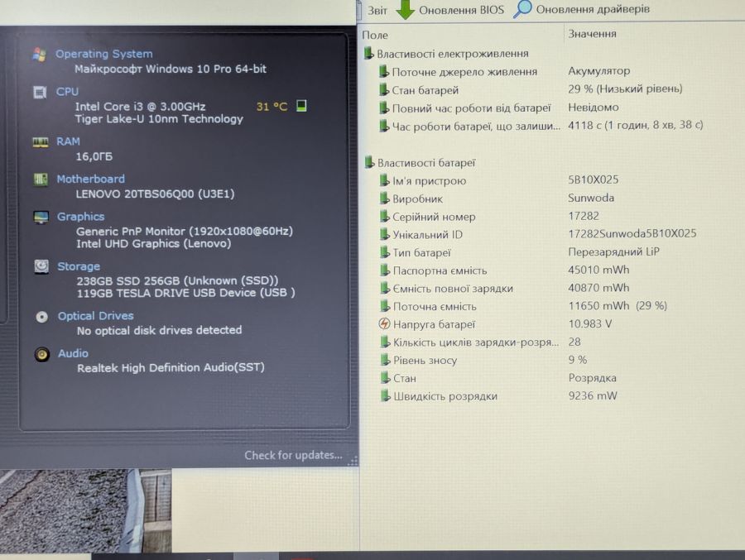
Task: Select the 11650 mWh (29 %) value
Action: [618, 306]
